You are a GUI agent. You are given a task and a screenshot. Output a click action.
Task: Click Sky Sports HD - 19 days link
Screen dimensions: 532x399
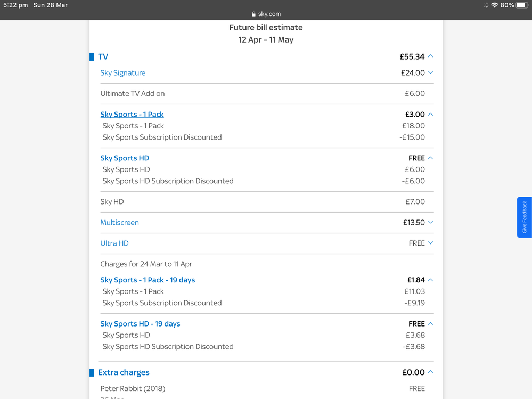tap(140, 324)
